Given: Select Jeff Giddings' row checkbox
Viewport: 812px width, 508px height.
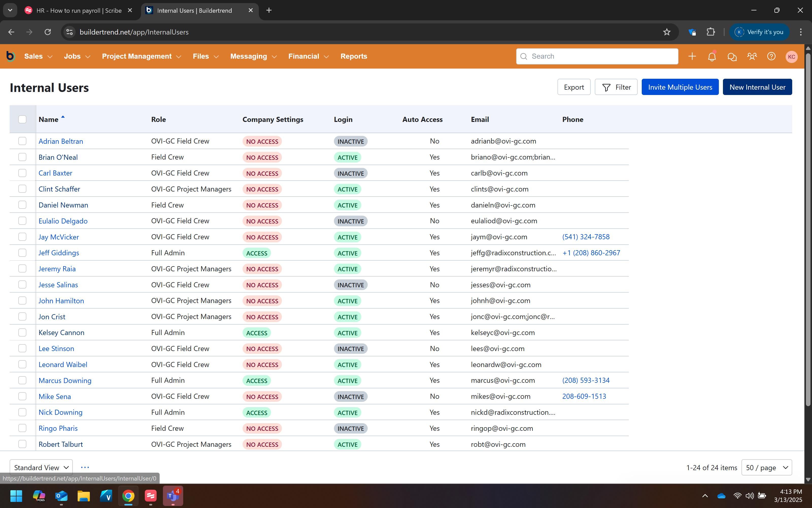Looking at the screenshot, I should point(22,253).
